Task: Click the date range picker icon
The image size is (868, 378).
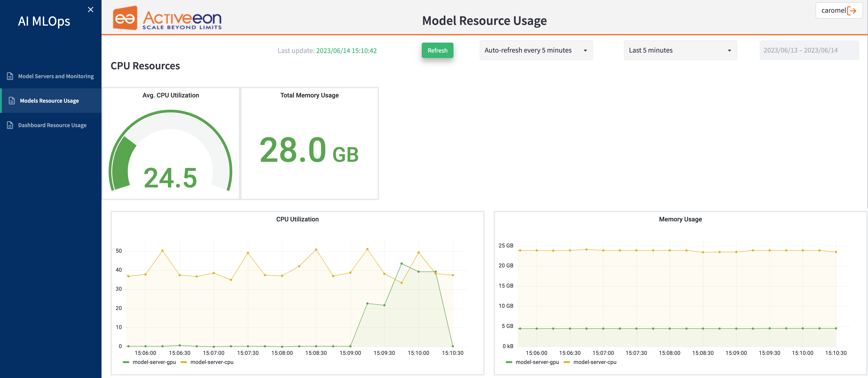Action: point(802,50)
